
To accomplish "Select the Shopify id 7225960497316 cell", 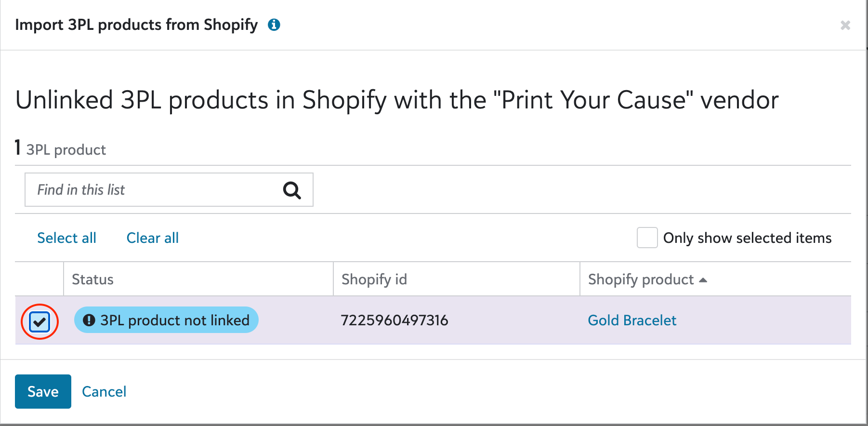I will [x=395, y=320].
